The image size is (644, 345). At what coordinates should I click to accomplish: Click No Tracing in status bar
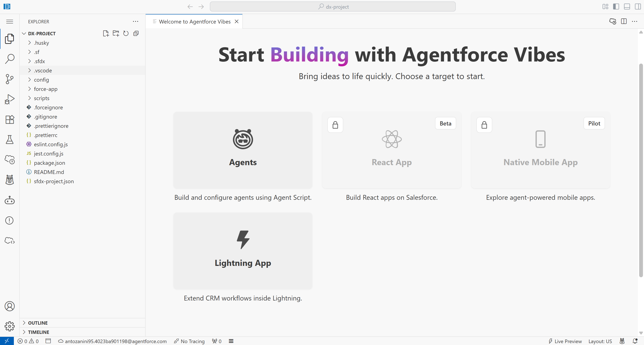(189, 341)
